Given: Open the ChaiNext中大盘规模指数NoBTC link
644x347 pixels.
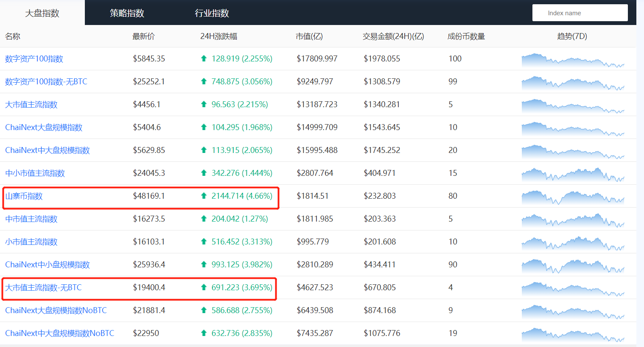Looking at the screenshot, I should [60, 333].
